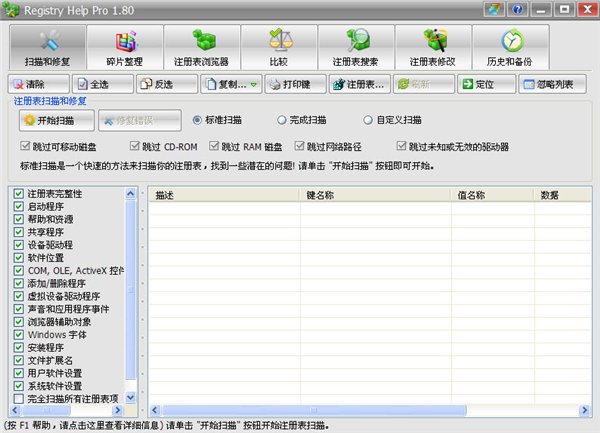Uncheck 注册表完整性 scan item

[x=18, y=194]
